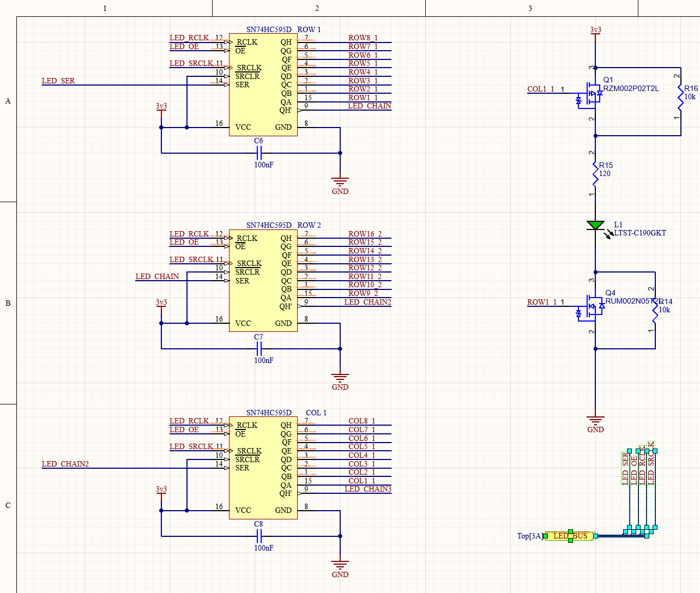Screen dimensions: 700x593
Task: Select capacitor C7 symbol
Action: tap(260, 349)
